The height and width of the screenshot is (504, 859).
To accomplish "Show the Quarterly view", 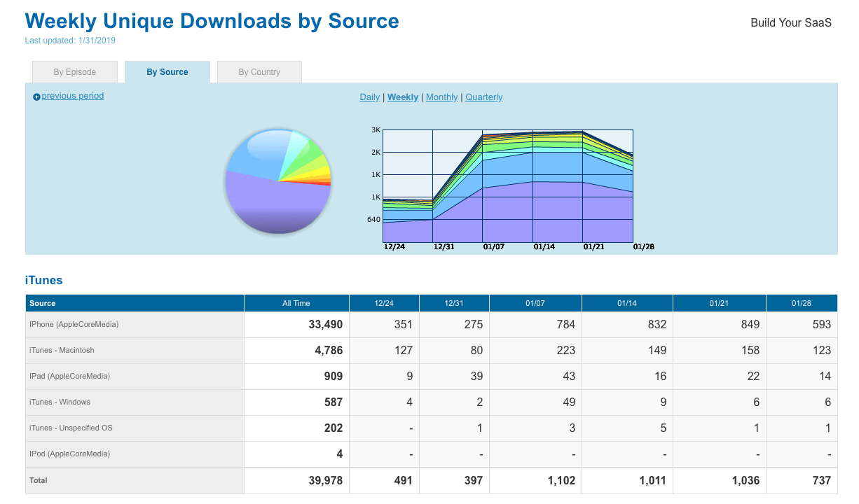I will point(483,97).
